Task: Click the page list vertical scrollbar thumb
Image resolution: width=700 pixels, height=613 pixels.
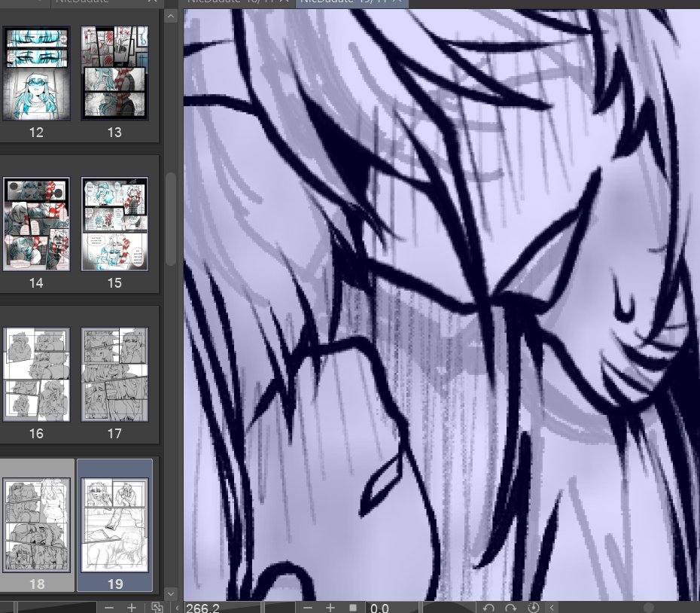Action: (171, 219)
